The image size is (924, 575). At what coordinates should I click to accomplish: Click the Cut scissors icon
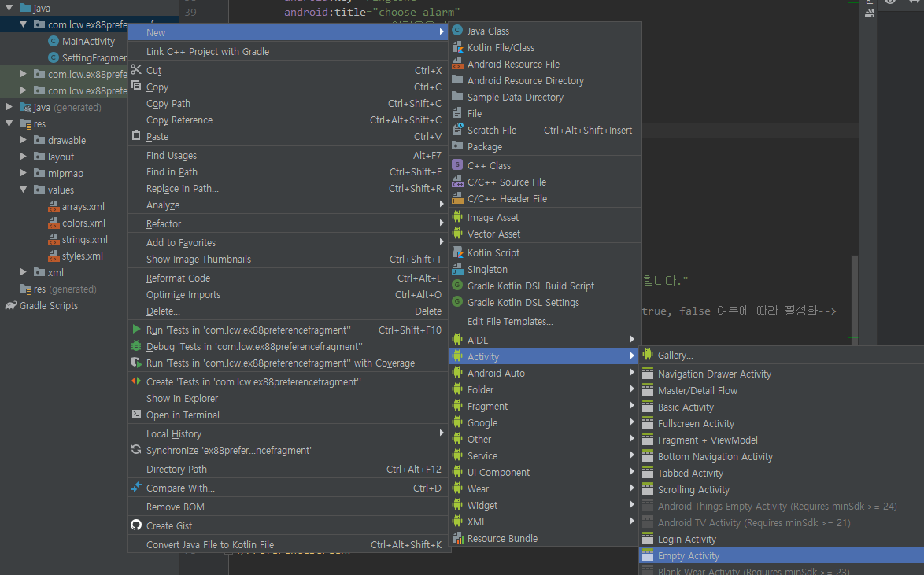click(136, 69)
